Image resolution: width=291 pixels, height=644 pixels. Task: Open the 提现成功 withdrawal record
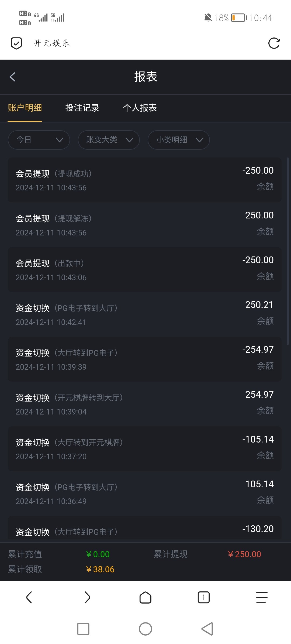pyautogui.click(x=144, y=180)
